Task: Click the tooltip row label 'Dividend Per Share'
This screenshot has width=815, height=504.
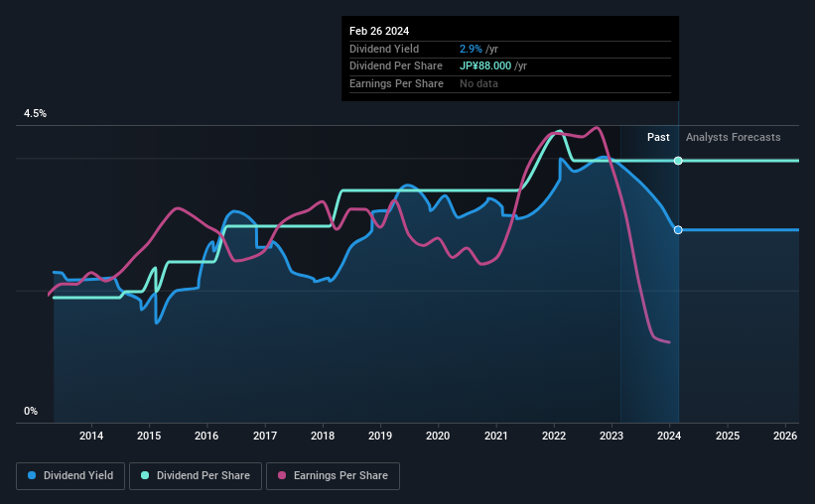Action: coord(395,66)
